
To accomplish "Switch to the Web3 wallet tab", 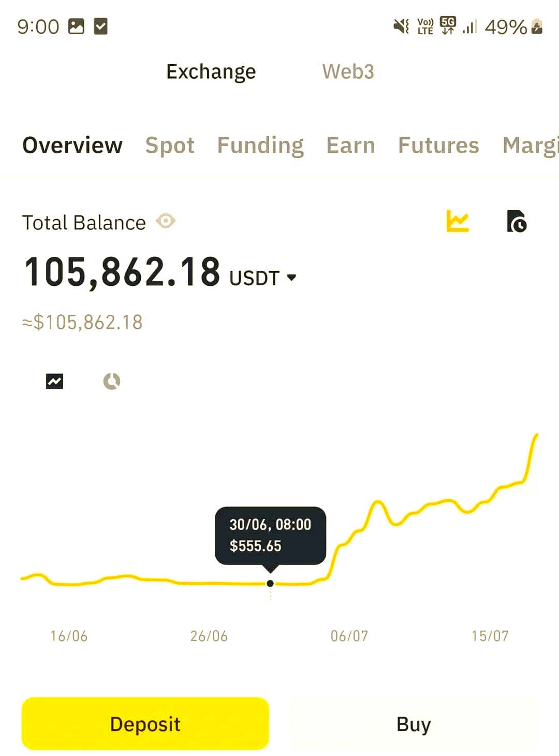I will 348,71.
